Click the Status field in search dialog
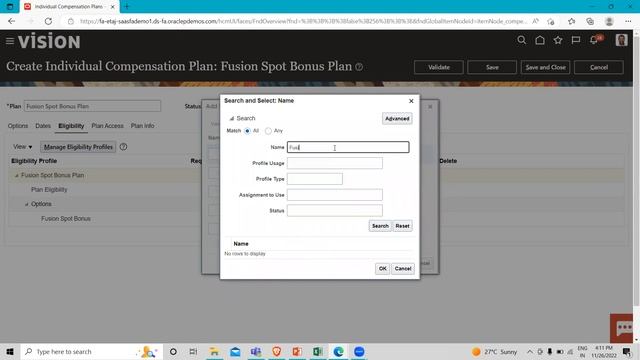Image resolution: width=640 pixels, height=360 pixels. tap(335, 211)
